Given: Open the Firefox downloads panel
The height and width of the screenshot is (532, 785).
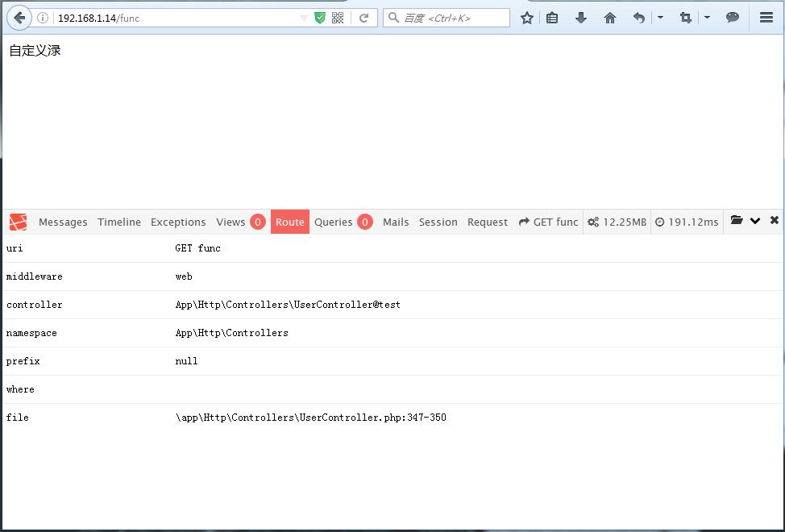Looking at the screenshot, I should [581, 17].
